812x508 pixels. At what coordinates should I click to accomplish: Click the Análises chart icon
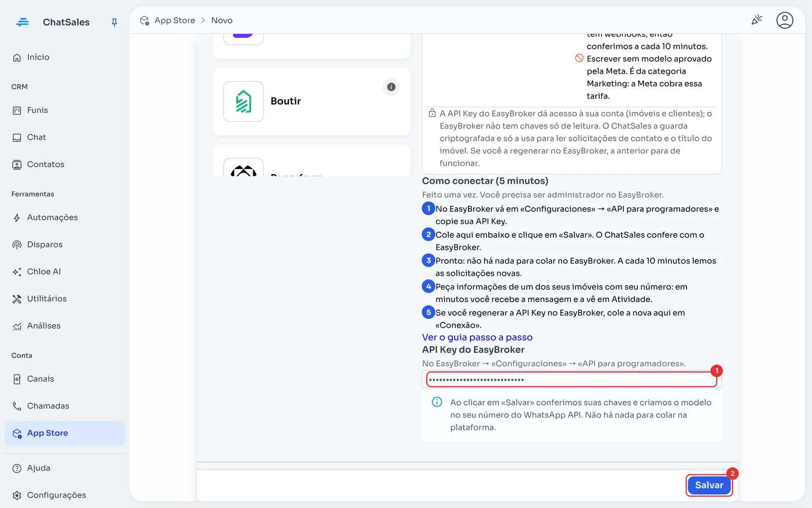(x=17, y=326)
